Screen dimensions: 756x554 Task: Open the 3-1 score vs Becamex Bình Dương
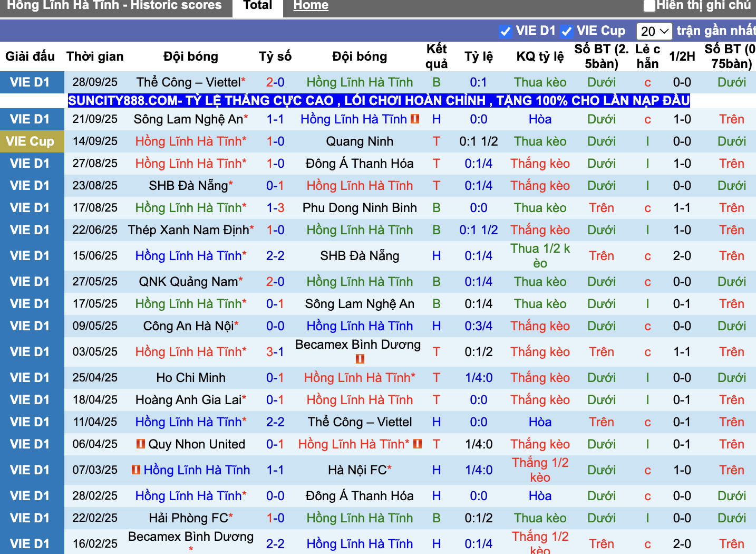click(275, 352)
